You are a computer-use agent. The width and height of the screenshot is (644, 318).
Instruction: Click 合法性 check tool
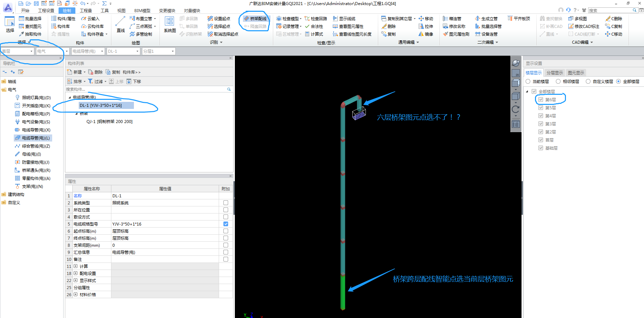(x=314, y=26)
